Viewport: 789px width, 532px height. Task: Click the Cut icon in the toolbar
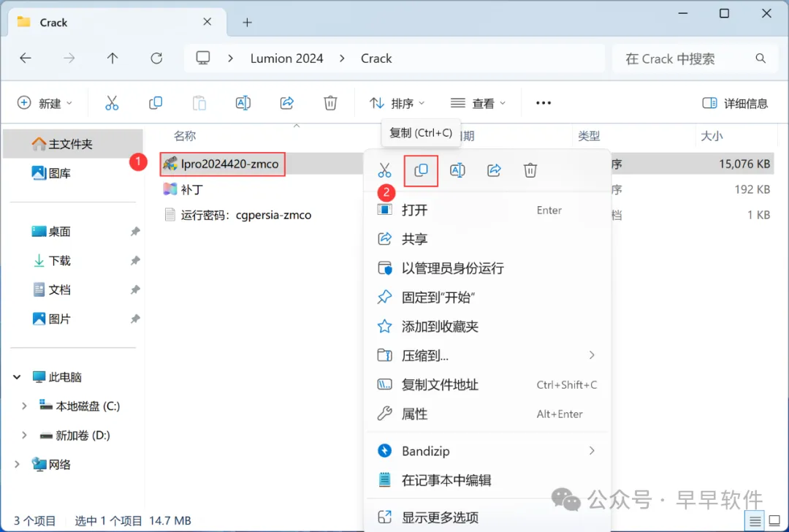pyautogui.click(x=112, y=103)
